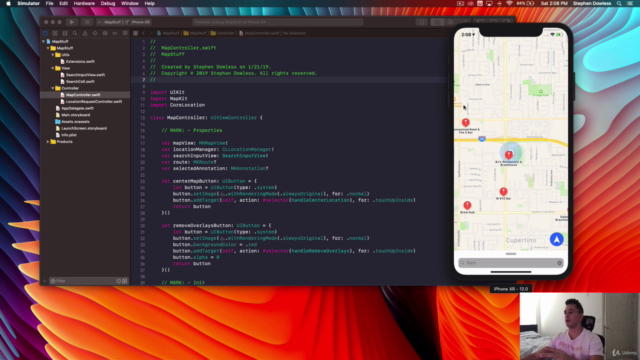The image size is (640, 360).
Task: Click the battery status in menu bar
Action: pos(526,3)
